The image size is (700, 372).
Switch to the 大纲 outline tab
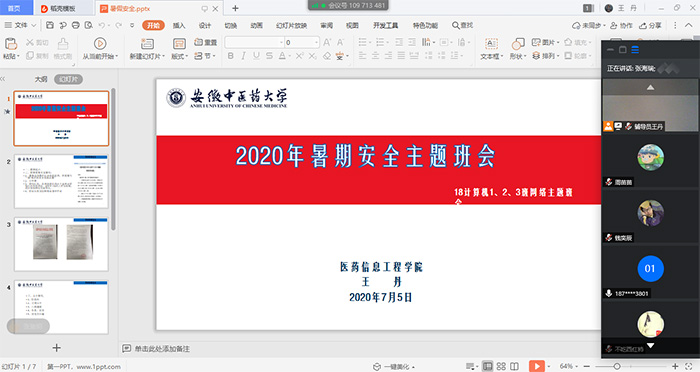tap(41, 79)
